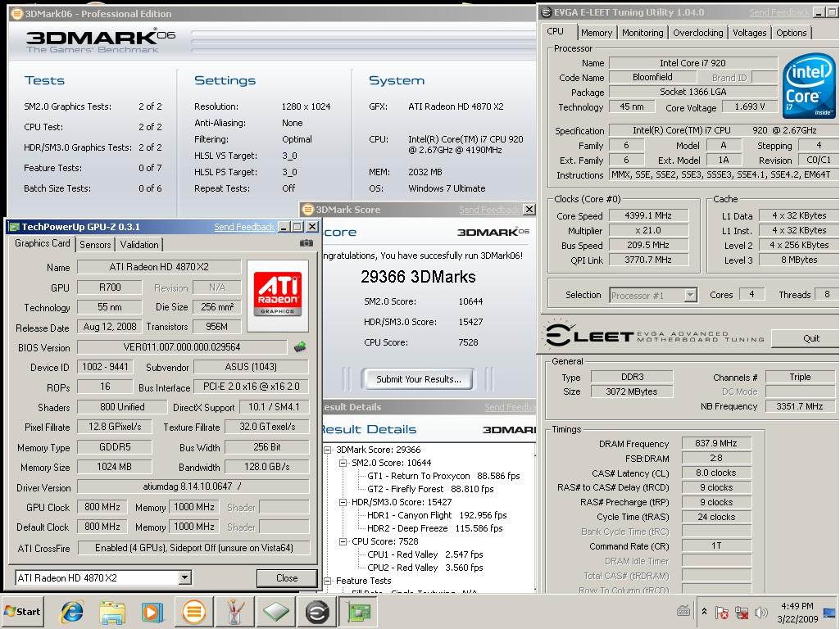Click the E-LEET title bar icon
This screenshot has height=629, width=840.
tap(547, 12)
